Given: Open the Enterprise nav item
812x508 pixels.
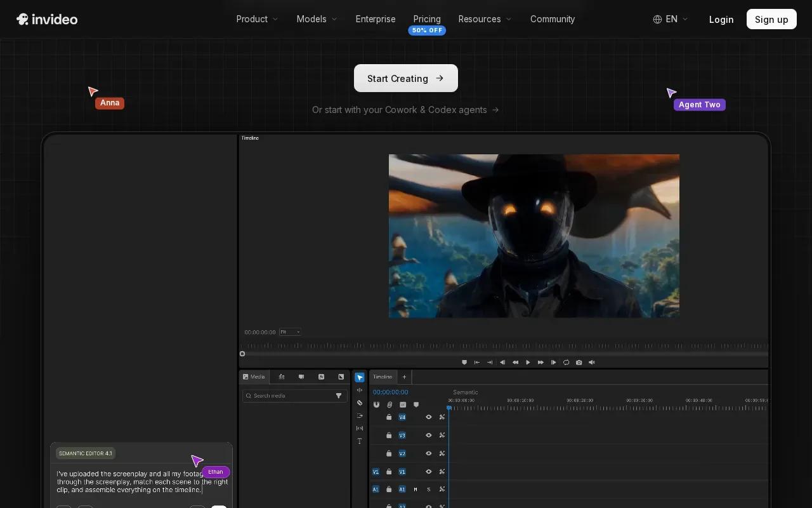Looking at the screenshot, I should tap(376, 19).
